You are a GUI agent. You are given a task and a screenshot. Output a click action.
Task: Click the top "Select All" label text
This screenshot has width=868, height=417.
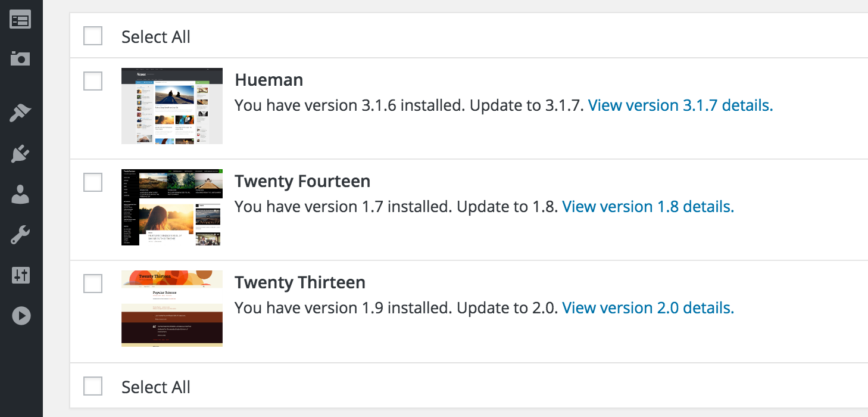coord(156,37)
